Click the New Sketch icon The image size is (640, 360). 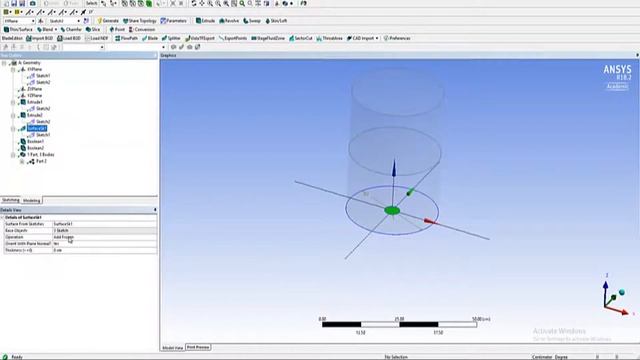(x=86, y=21)
